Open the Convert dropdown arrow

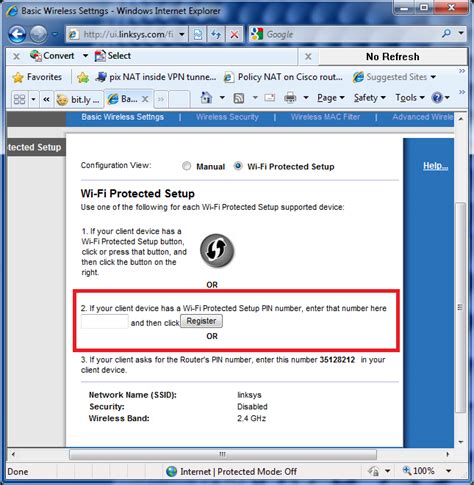(85, 56)
